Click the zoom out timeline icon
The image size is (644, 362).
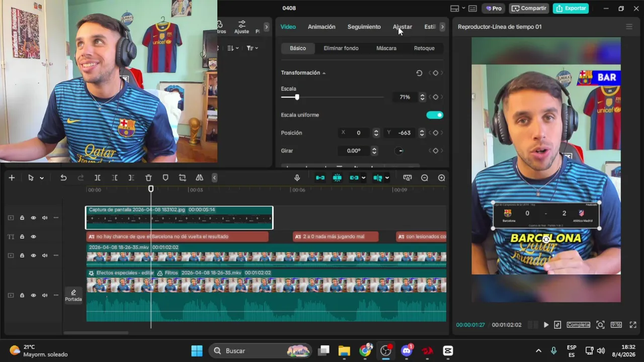tap(425, 177)
